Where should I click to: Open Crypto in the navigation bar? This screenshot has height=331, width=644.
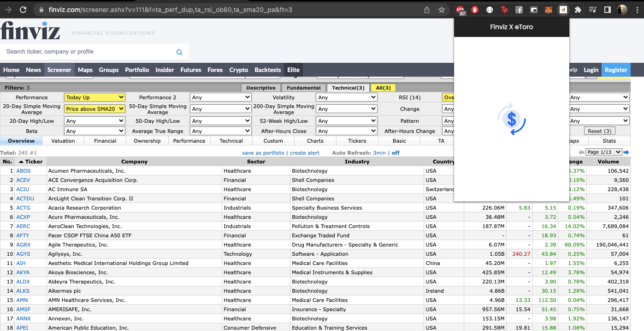click(x=239, y=70)
